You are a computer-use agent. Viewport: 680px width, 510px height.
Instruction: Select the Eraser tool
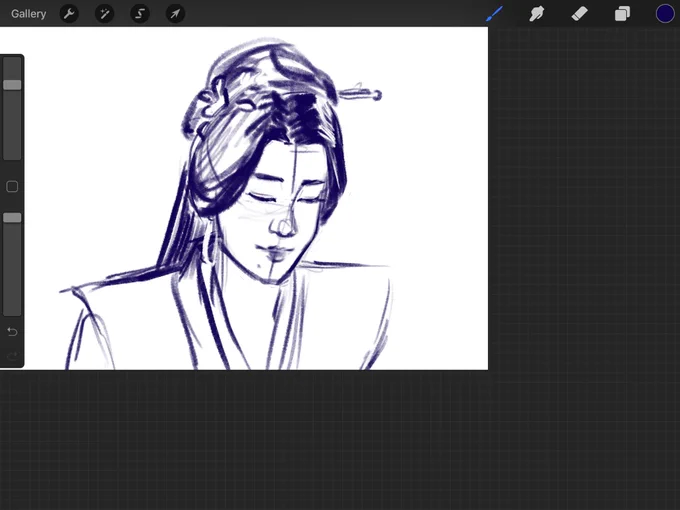579,13
